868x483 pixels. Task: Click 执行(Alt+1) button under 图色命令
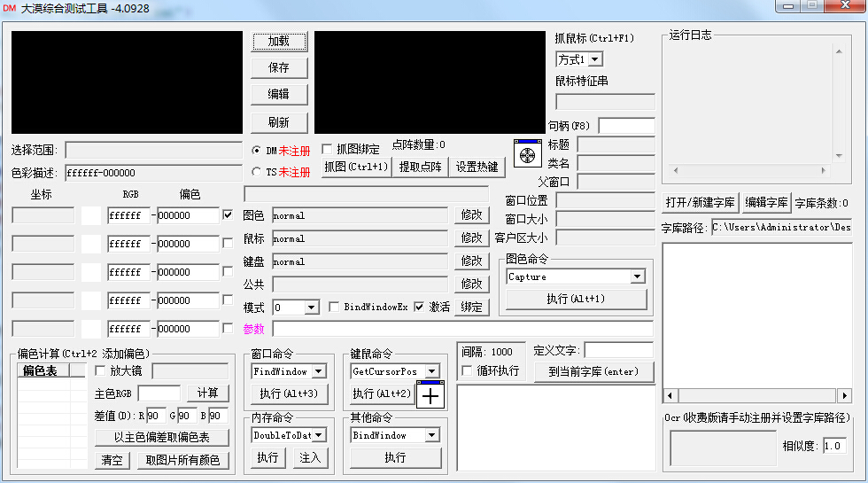(x=577, y=300)
